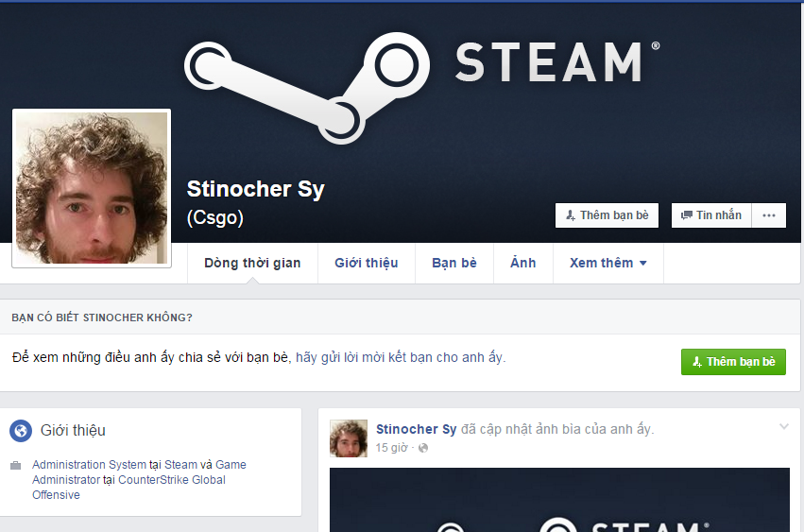Expand the Xem thêm dropdown
This screenshot has height=532, width=804.
tap(608, 264)
